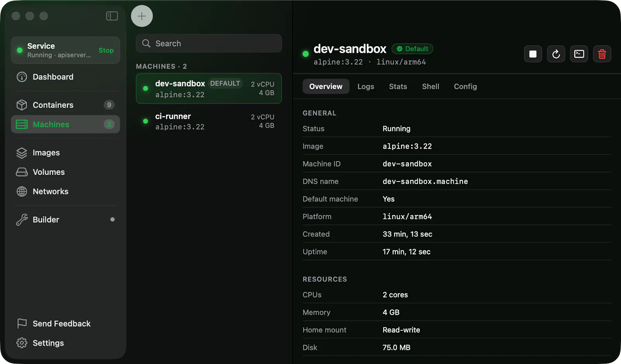The width and height of the screenshot is (621, 364).
Task: Click the Disk value '75.0 MB'
Action: [x=396, y=348]
